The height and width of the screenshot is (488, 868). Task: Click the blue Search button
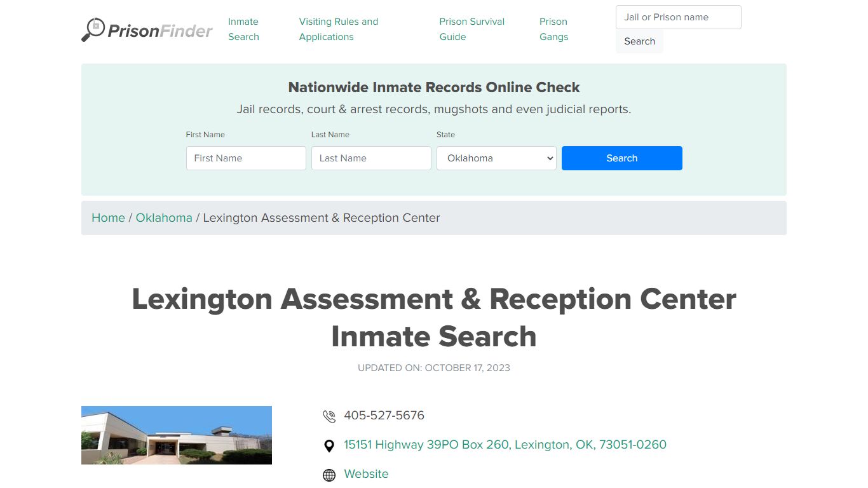[622, 158]
